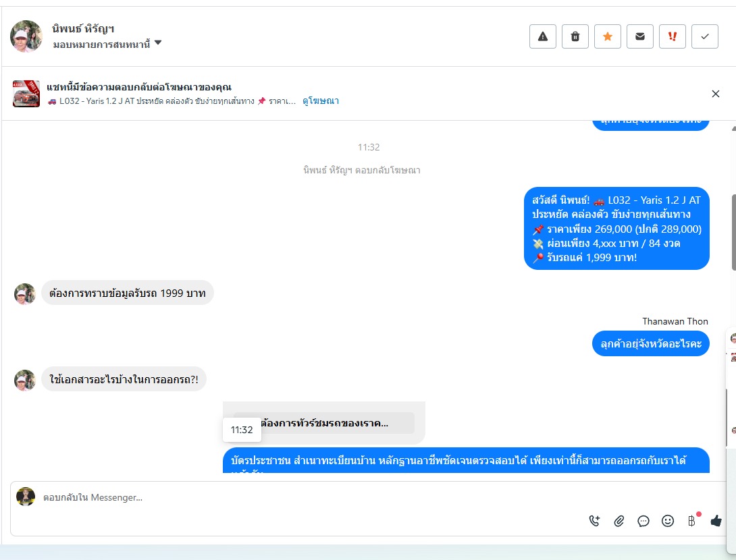736x560 pixels.
Task: Open the ดูโฆษณา link
Action: tap(321, 101)
